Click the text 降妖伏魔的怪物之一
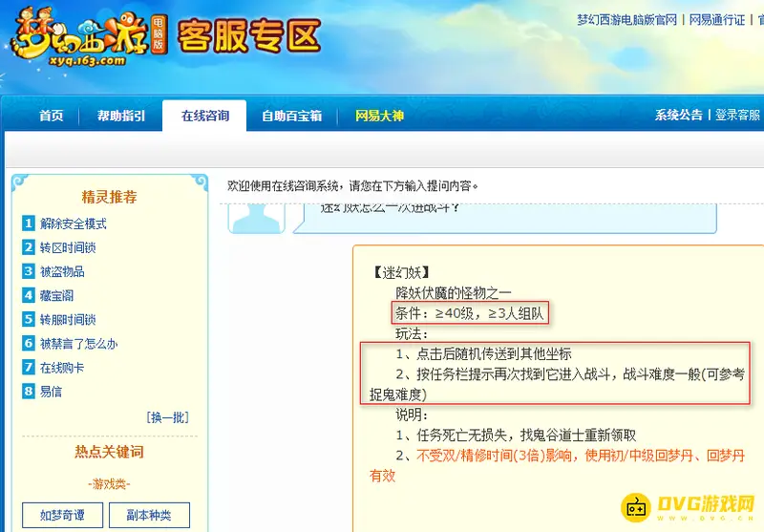764x532 pixels. pyautogui.click(x=453, y=293)
